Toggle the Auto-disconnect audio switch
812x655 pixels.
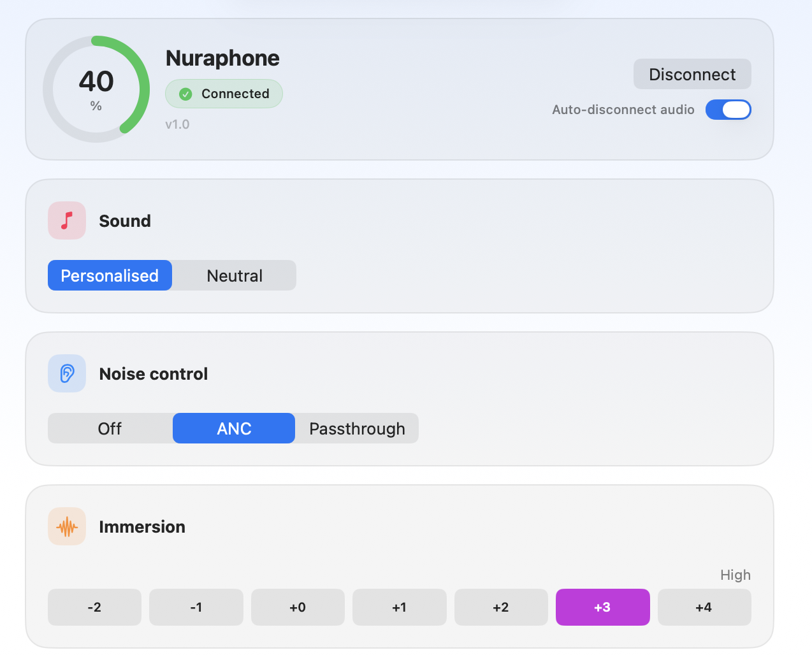click(729, 110)
